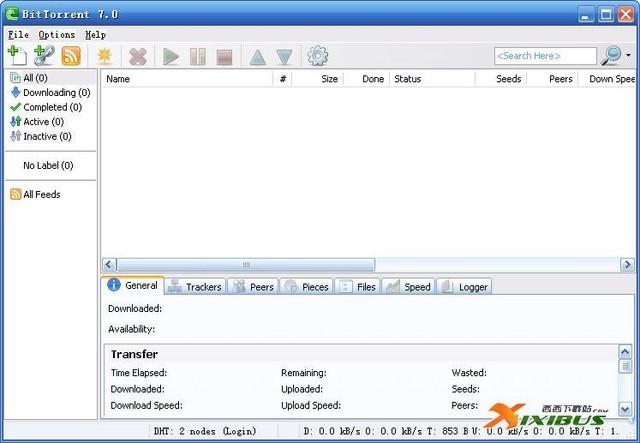
Task: Click Add Torrent from URL icon
Action: click(x=44, y=56)
